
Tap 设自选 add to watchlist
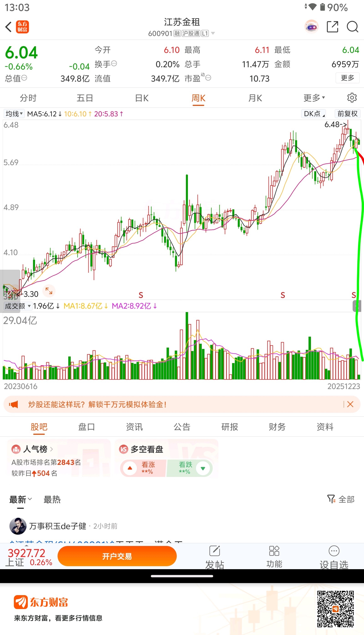pos(334,556)
